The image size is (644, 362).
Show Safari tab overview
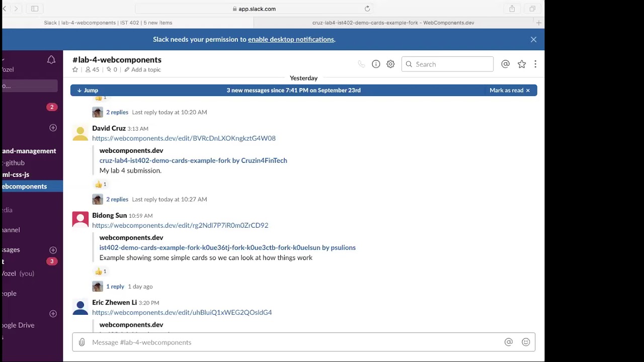coord(532,9)
